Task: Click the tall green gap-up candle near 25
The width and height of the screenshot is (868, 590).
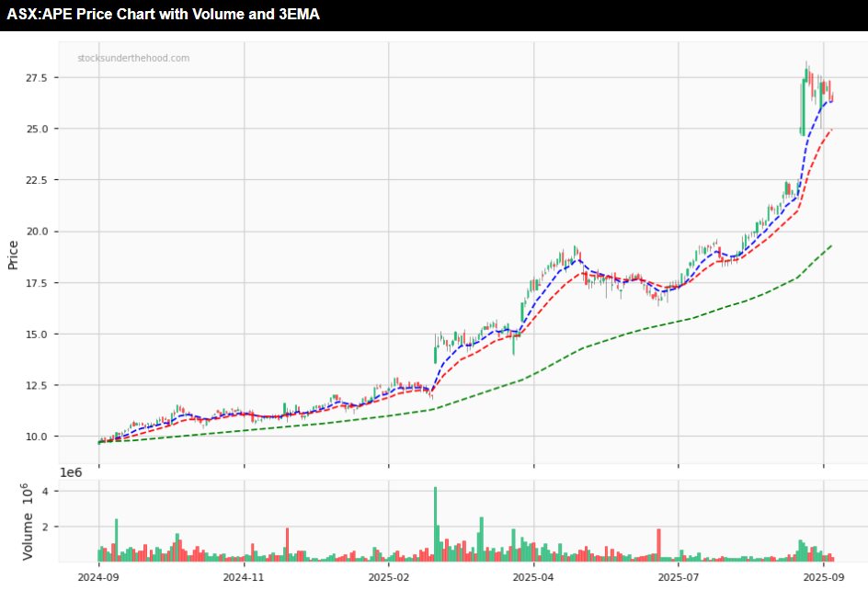Action: pos(803,108)
